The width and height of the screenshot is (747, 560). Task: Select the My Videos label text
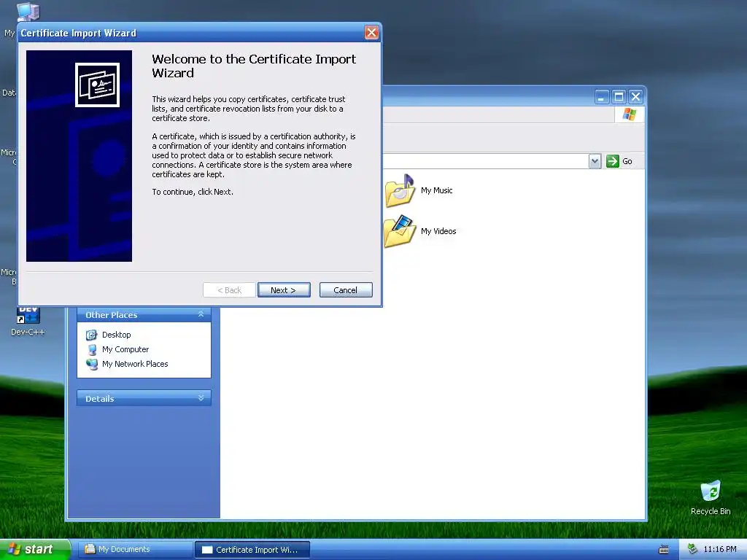(x=438, y=231)
